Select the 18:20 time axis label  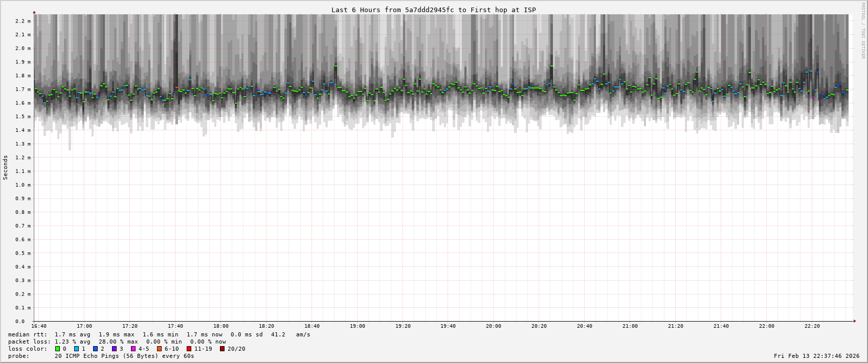[266, 326]
